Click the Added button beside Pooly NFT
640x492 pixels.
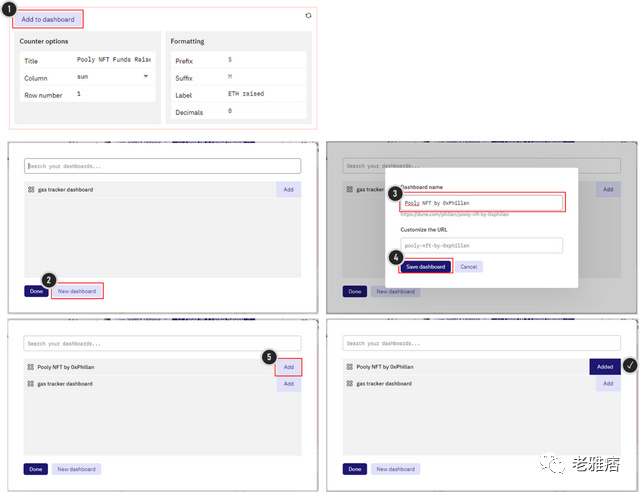(x=605, y=367)
